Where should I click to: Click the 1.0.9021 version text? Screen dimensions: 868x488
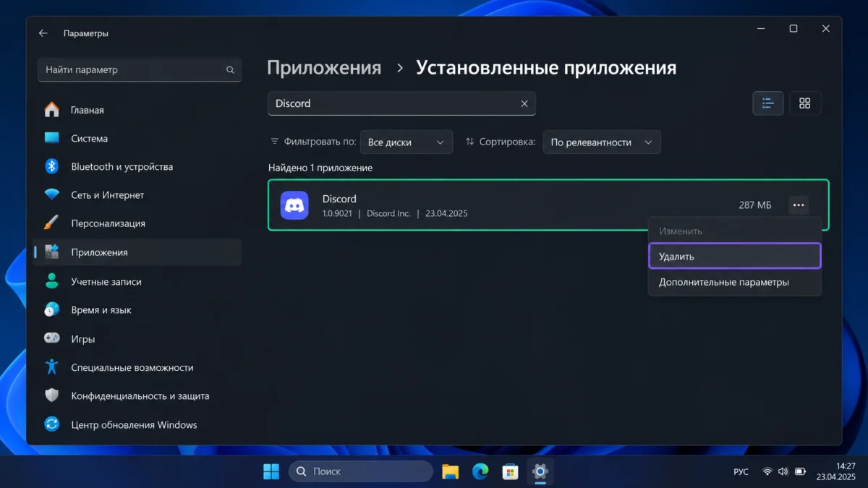[337, 213]
